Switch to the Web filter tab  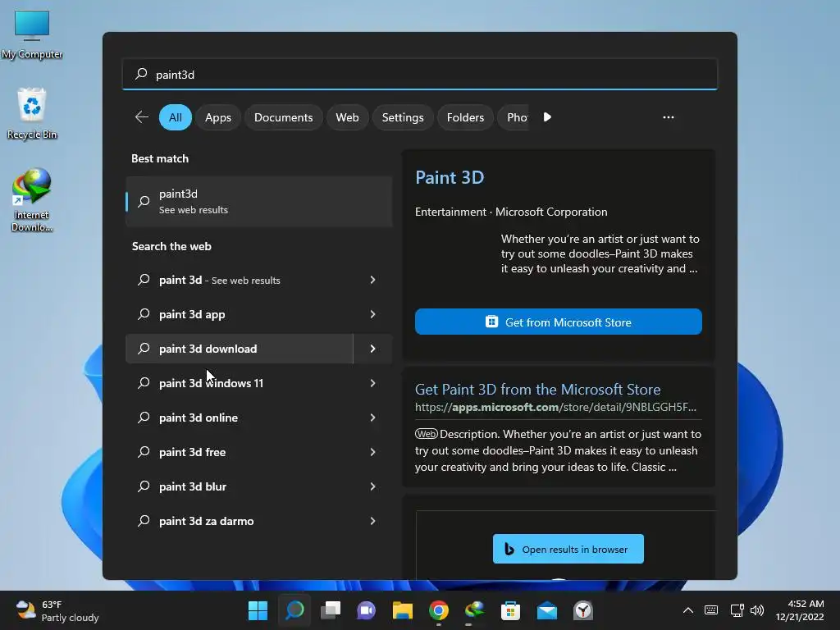coord(347,117)
